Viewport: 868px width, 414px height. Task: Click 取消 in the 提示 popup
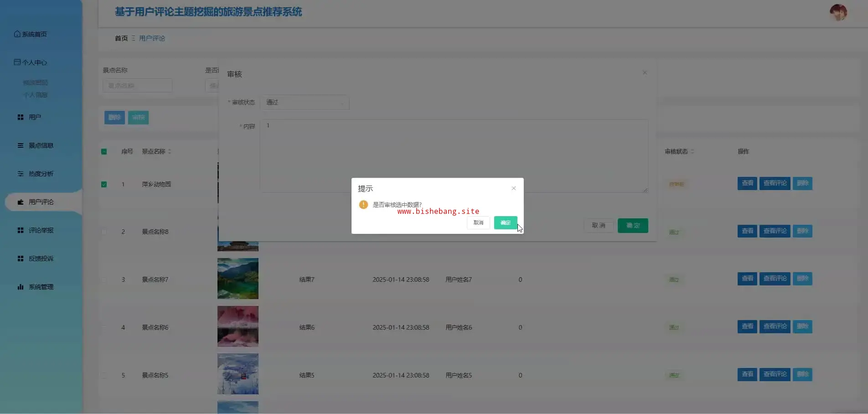478,223
